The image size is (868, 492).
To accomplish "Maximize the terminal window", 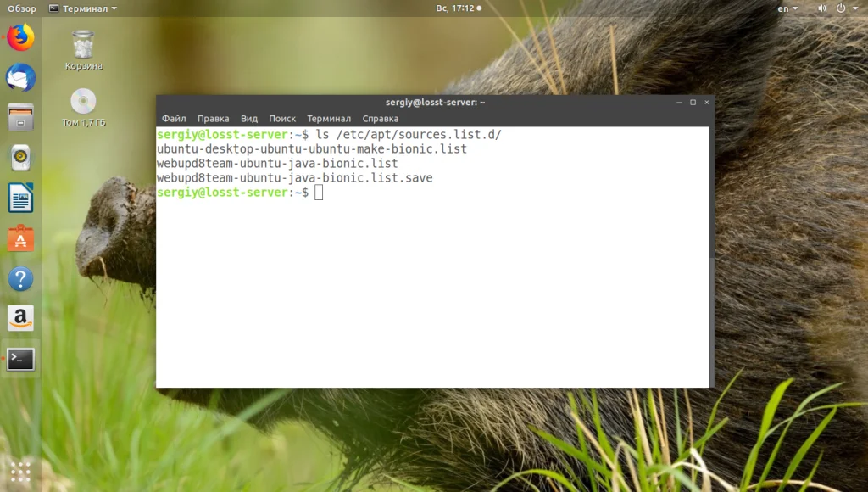I will 693,103.
